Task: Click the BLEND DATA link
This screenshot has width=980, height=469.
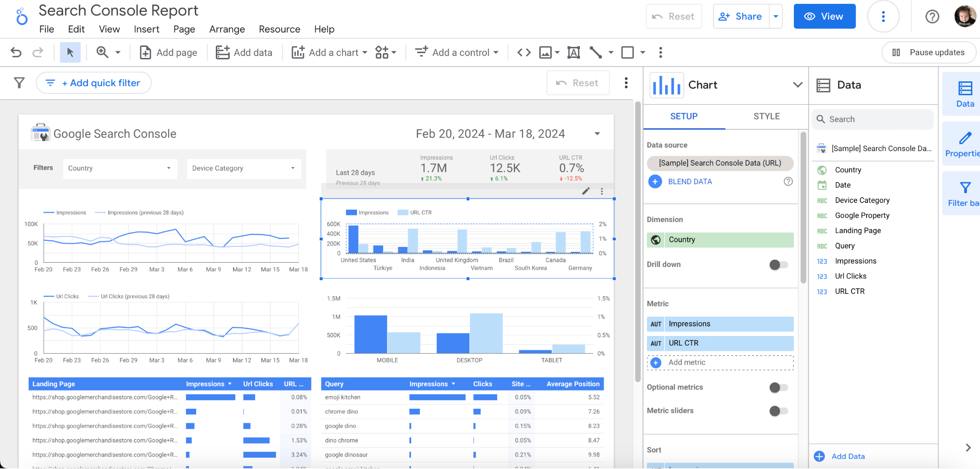Action: (x=690, y=181)
